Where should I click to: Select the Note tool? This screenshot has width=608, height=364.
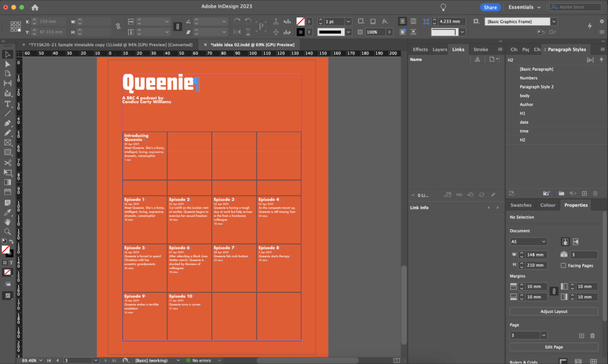tap(7, 202)
